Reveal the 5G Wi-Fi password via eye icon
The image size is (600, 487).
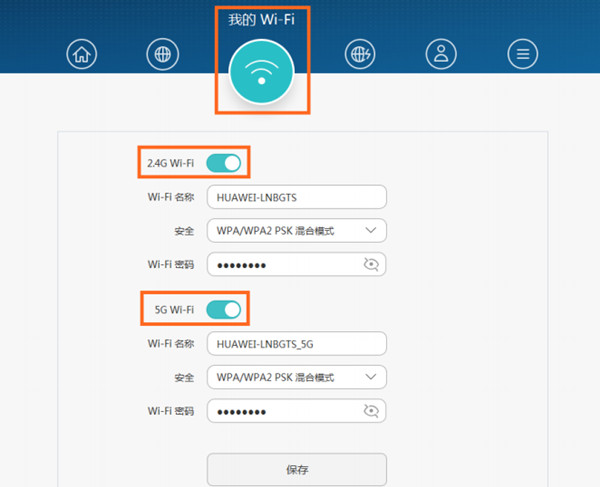pos(372,411)
